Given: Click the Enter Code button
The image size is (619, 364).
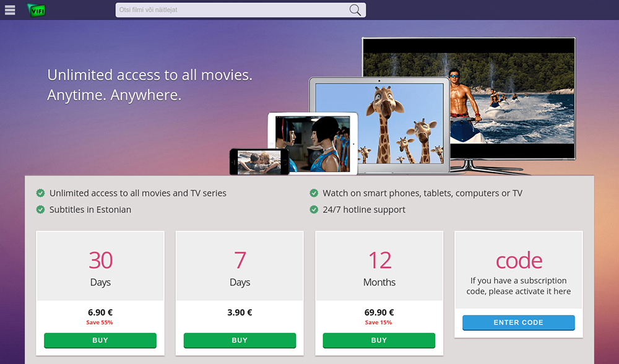Looking at the screenshot, I should [518, 323].
